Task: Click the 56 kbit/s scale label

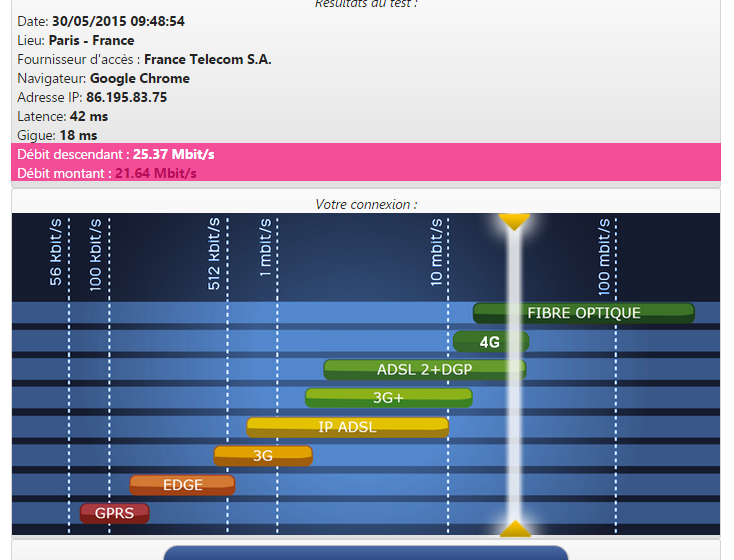Action: (x=56, y=252)
